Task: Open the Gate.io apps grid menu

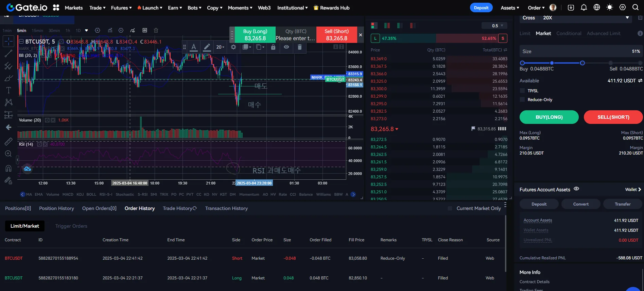Action: pos(56,7)
